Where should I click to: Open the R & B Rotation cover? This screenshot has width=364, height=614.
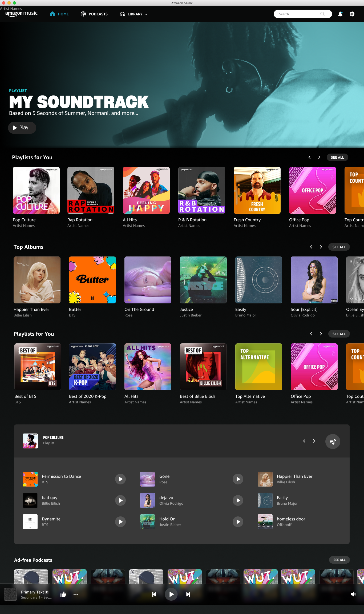[202, 190]
